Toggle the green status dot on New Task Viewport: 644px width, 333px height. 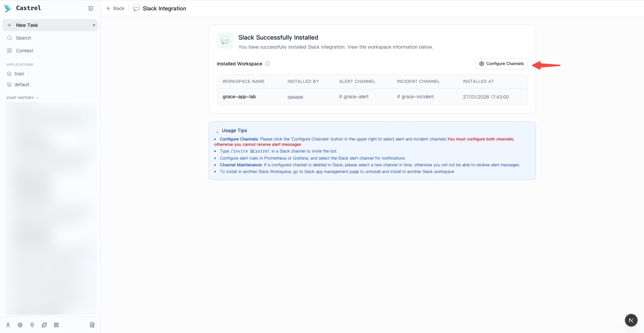[94, 25]
